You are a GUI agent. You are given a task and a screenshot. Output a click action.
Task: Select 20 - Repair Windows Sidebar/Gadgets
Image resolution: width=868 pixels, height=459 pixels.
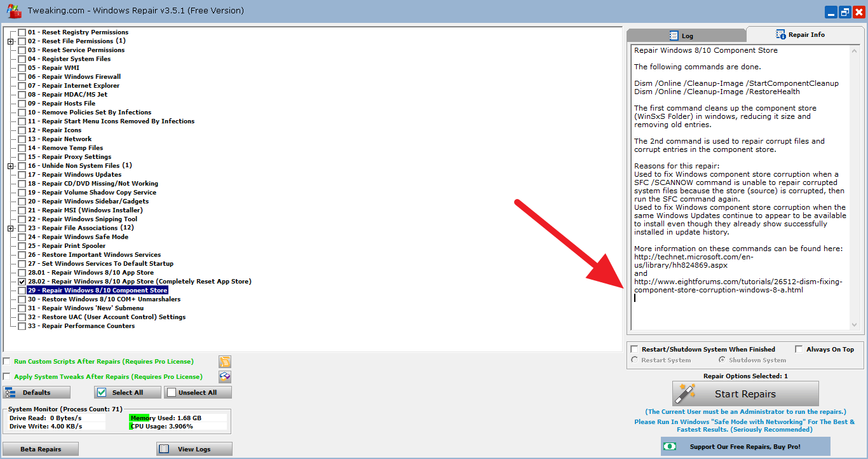(90, 202)
